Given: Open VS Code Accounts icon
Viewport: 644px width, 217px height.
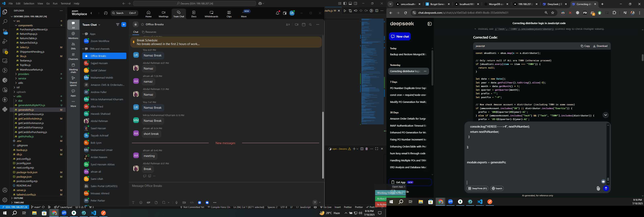Looking at the screenshot, I should tap(5, 190).
